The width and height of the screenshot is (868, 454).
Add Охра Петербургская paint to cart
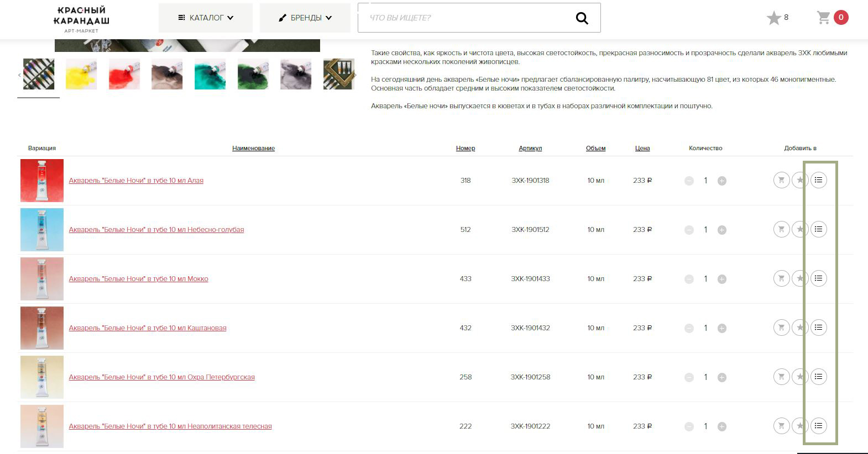pyautogui.click(x=781, y=377)
